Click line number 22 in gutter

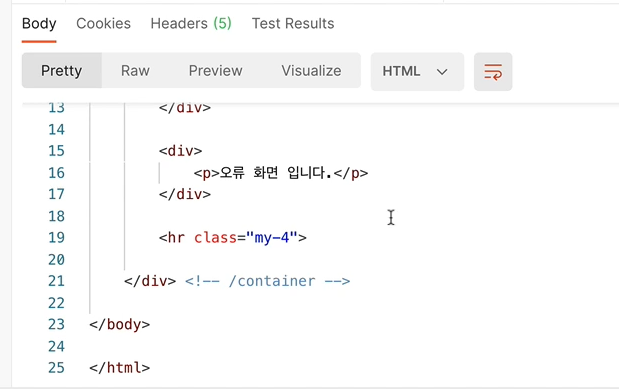56,303
